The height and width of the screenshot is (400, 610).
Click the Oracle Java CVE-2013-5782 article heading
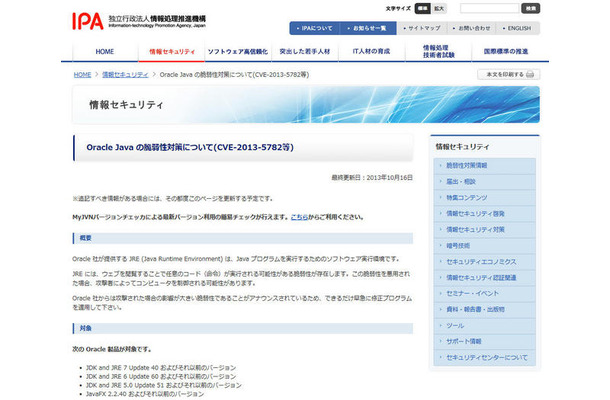click(x=190, y=147)
